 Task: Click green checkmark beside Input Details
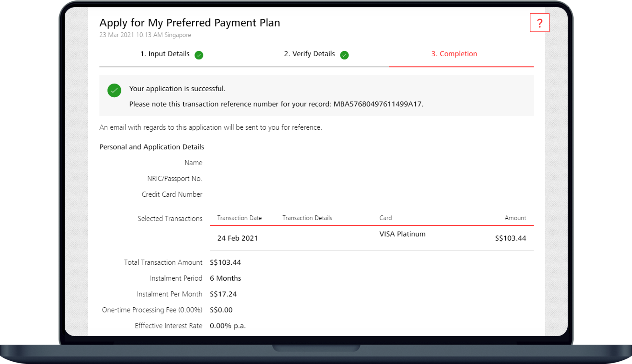199,55
